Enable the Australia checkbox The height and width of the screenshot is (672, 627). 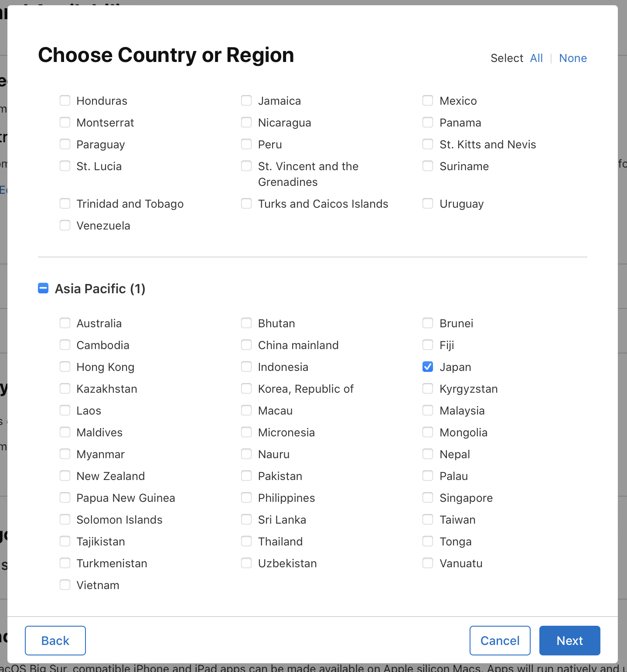[65, 323]
